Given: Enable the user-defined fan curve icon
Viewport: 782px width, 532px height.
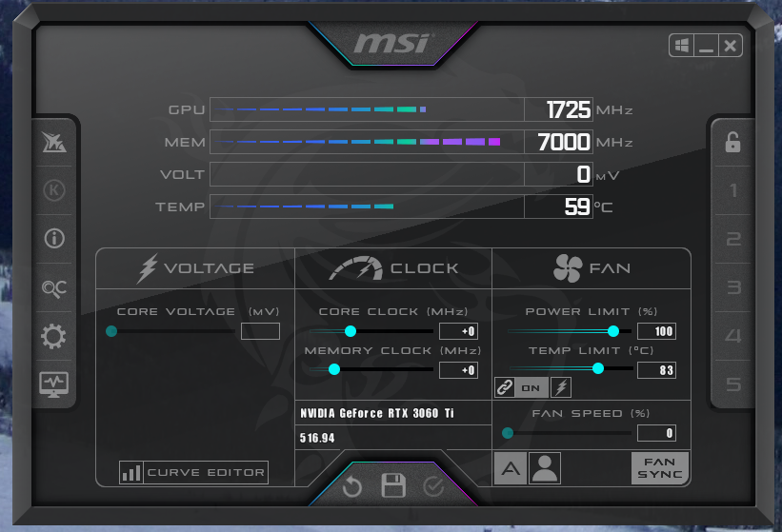Looking at the screenshot, I should click(x=545, y=468).
